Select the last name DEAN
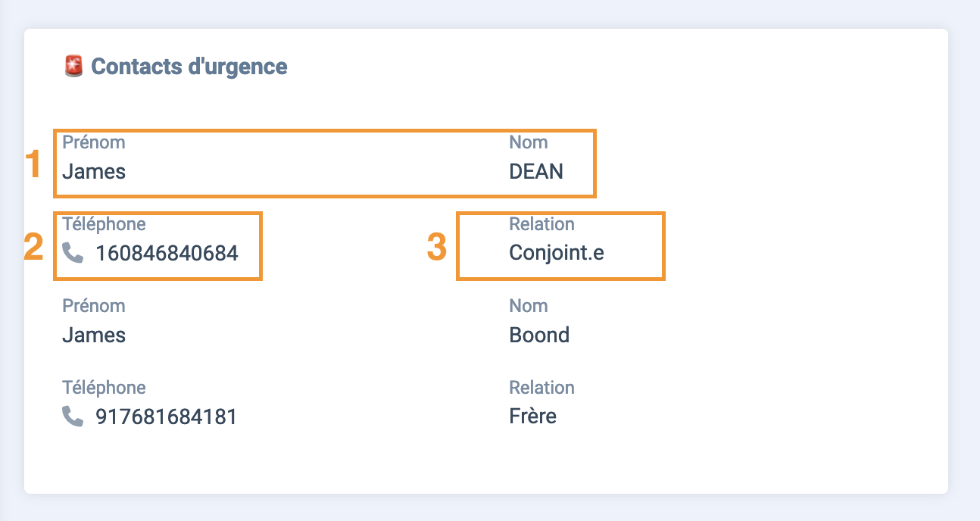Screen dimensions: 980x521 tap(536, 171)
